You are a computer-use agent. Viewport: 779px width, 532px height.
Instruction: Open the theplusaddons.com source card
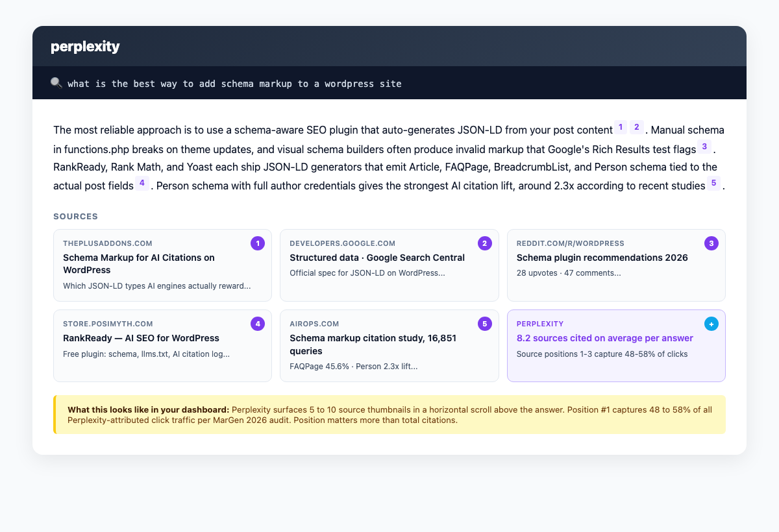pyautogui.click(x=162, y=265)
